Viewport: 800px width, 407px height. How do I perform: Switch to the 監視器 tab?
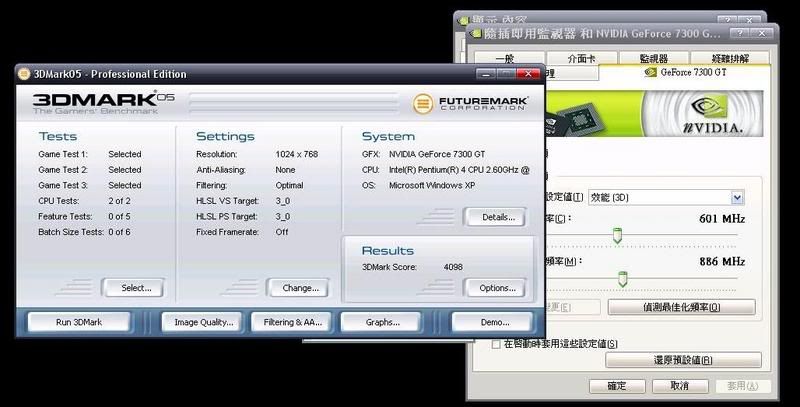coord(654,59)
